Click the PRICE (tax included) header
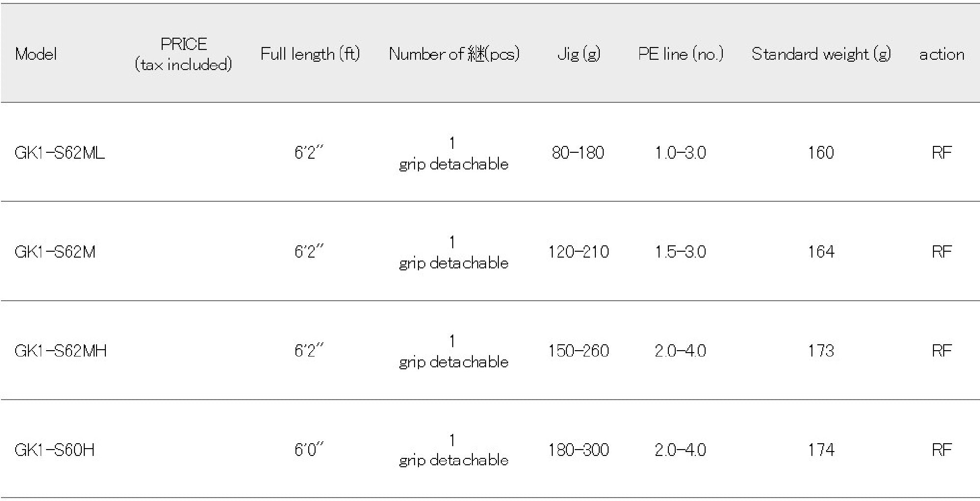Image resolution: width=980 pixels, height=501 pixels. pos(183,54)
